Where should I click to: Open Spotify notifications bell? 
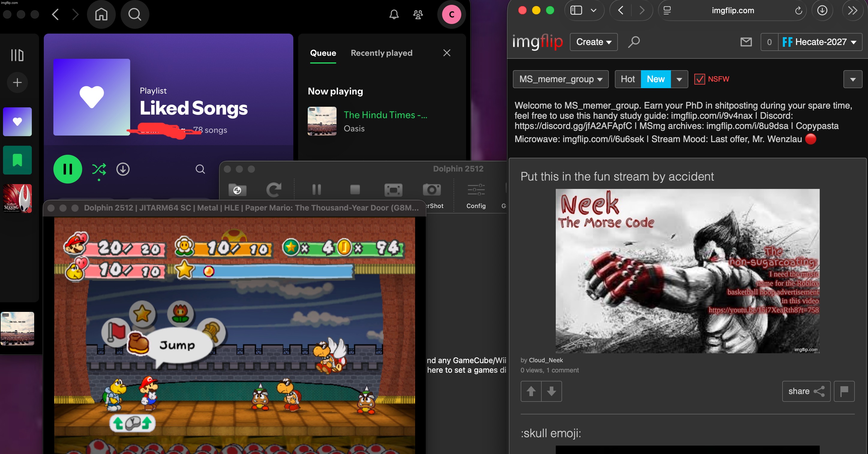coord(394,14)
